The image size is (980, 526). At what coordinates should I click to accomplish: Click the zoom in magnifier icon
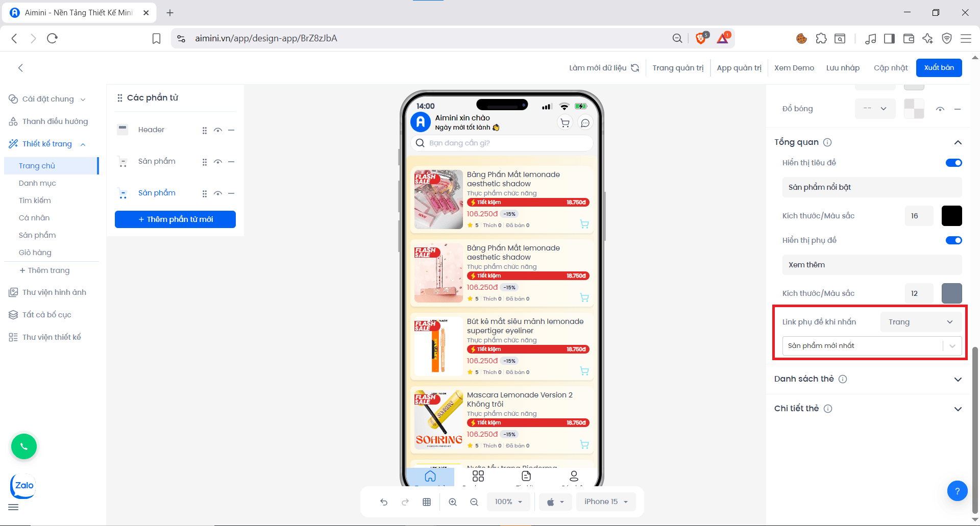(453, 502)
